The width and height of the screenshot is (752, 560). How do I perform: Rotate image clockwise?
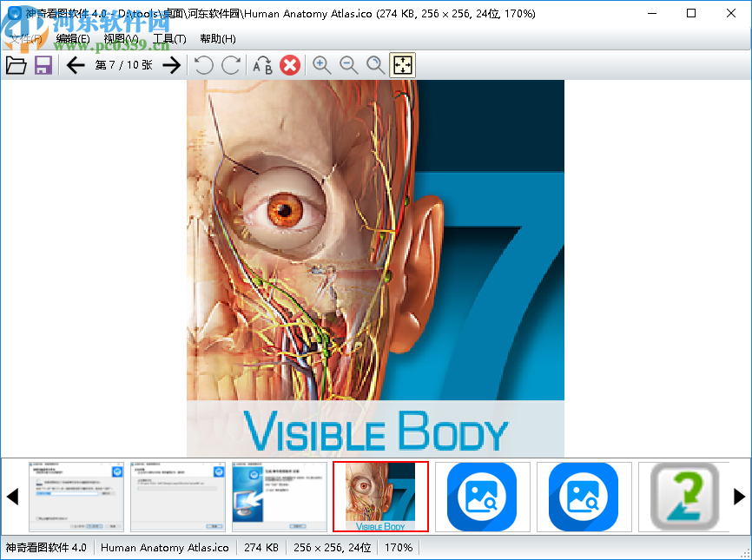pyautogui.click(x=231, y=65)
